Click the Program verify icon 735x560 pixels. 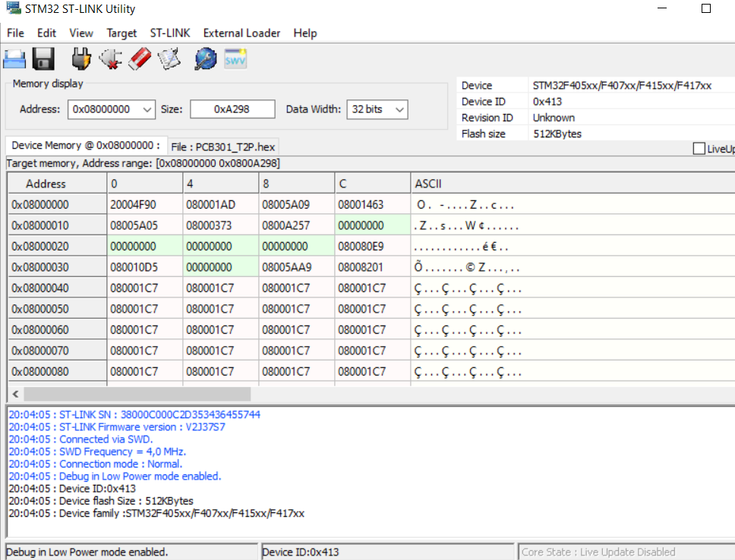point(169,58)
